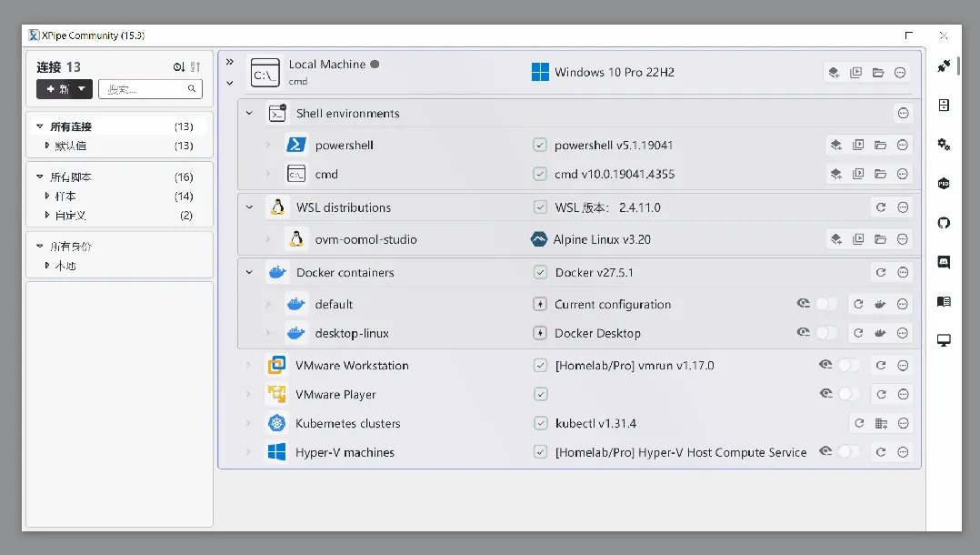Enable the Hyper-V machines toggle
This screenshot has width=980, height=555.
[849, 452]
